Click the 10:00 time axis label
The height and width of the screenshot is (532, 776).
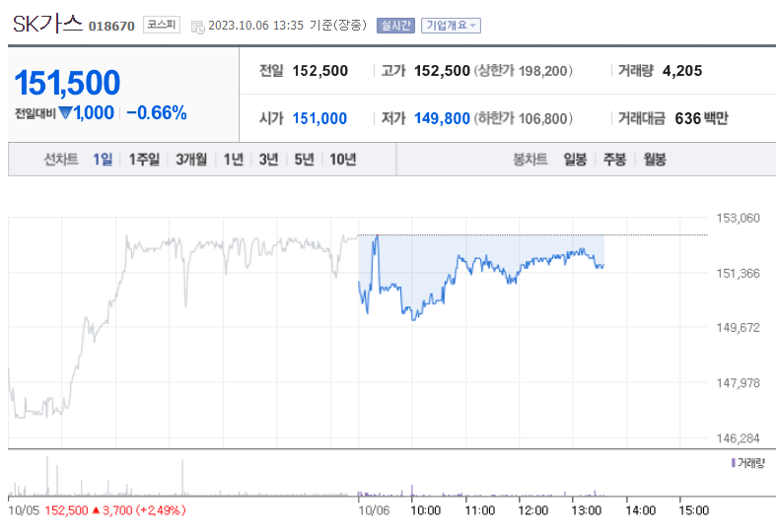point(426,510)
